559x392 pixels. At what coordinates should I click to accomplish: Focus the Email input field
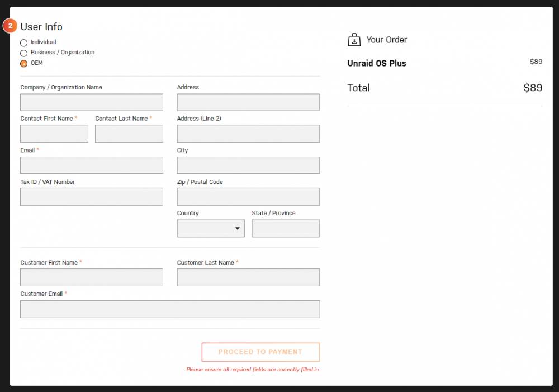pyautogui.click(x=92, y=165)
